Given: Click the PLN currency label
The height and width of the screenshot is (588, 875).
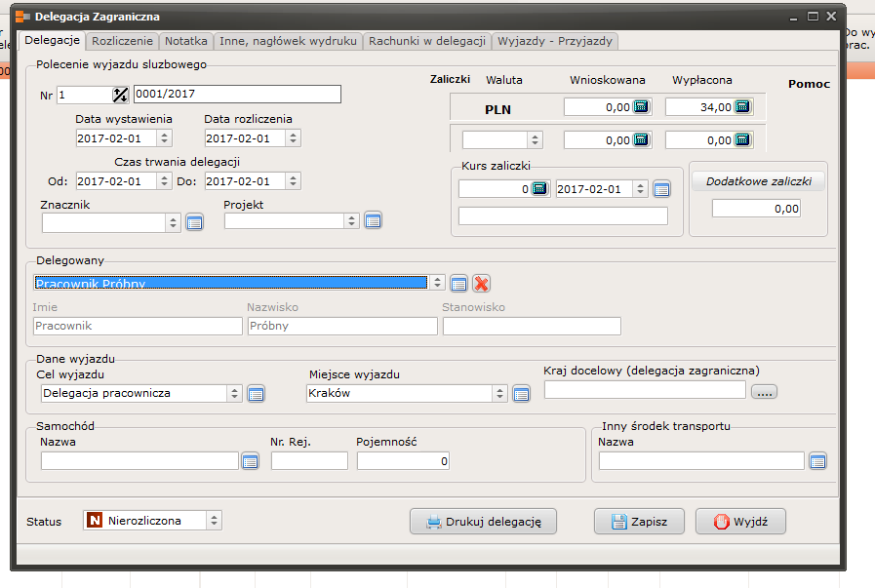Looking at the screenshot, I should (497, 109).
